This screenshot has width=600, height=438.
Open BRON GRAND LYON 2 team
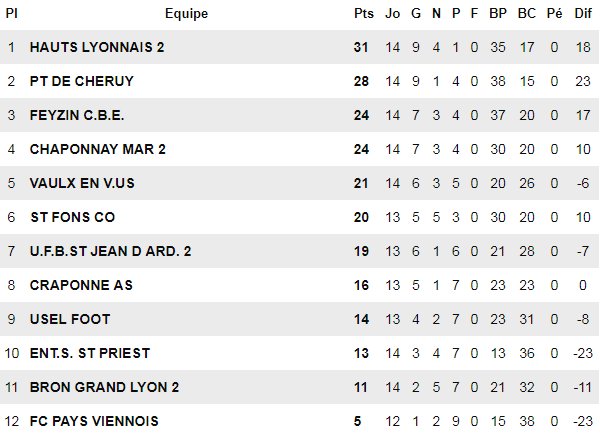coord(98,387)
